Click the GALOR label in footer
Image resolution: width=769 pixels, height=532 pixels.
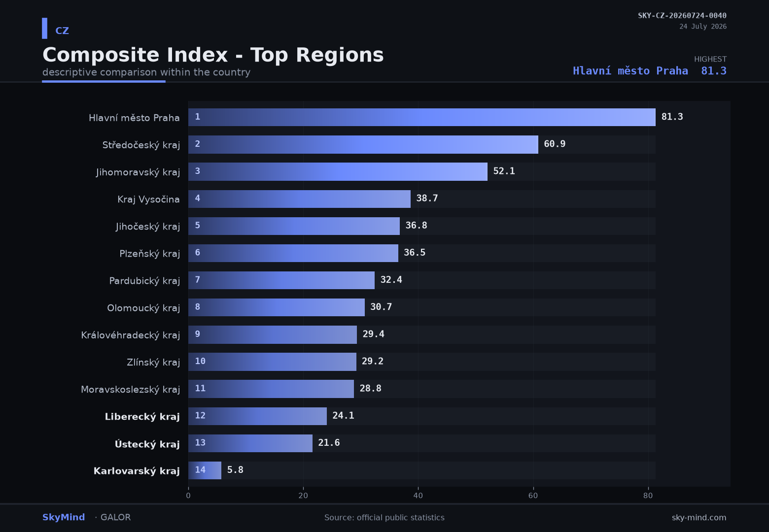(115, 517)
